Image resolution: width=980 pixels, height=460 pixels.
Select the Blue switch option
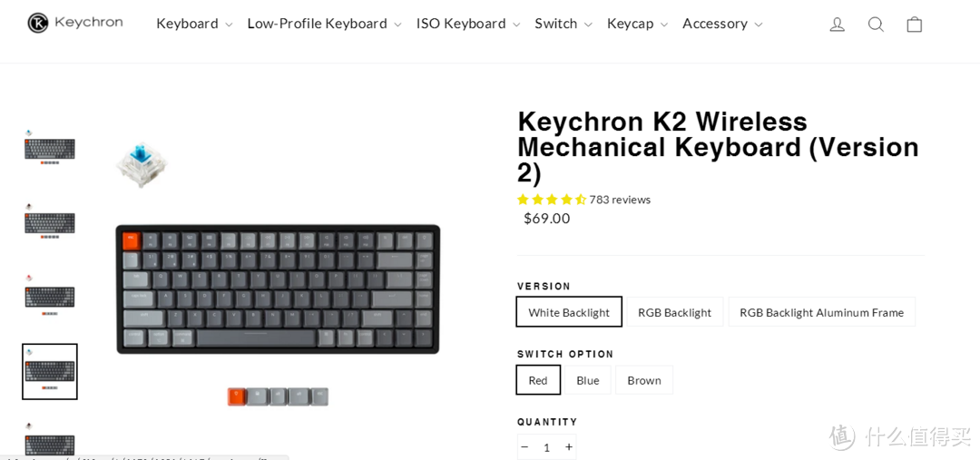click(587, 380)
